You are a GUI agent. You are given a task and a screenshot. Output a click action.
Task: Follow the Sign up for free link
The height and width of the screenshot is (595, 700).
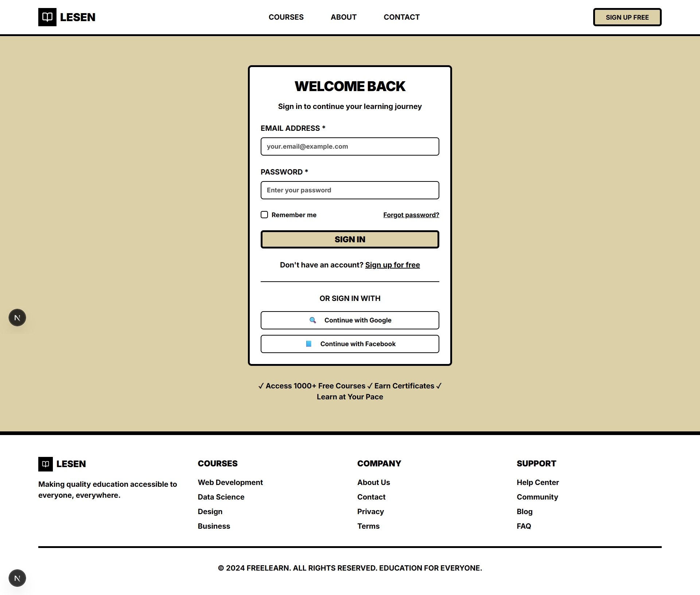393,265
